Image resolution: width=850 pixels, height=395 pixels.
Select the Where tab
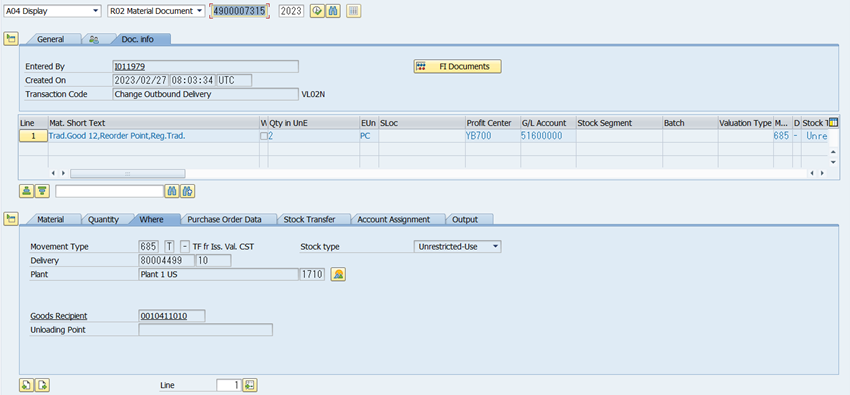(x=151, y=219)
